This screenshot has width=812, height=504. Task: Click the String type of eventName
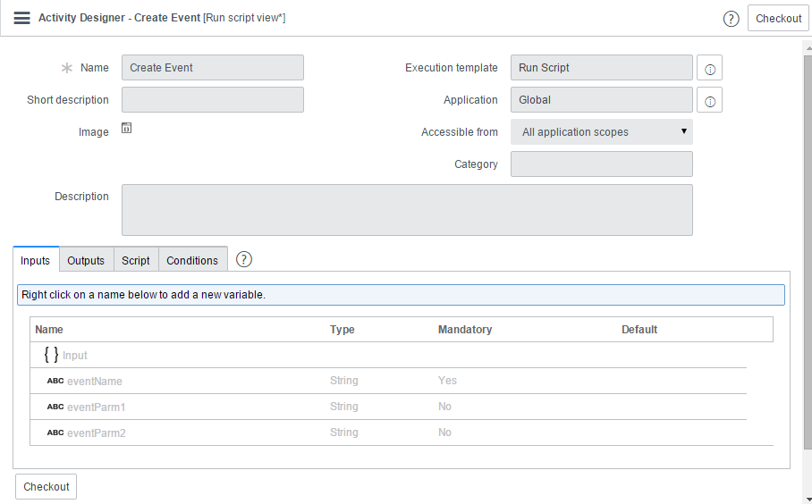tap(344, 381)
